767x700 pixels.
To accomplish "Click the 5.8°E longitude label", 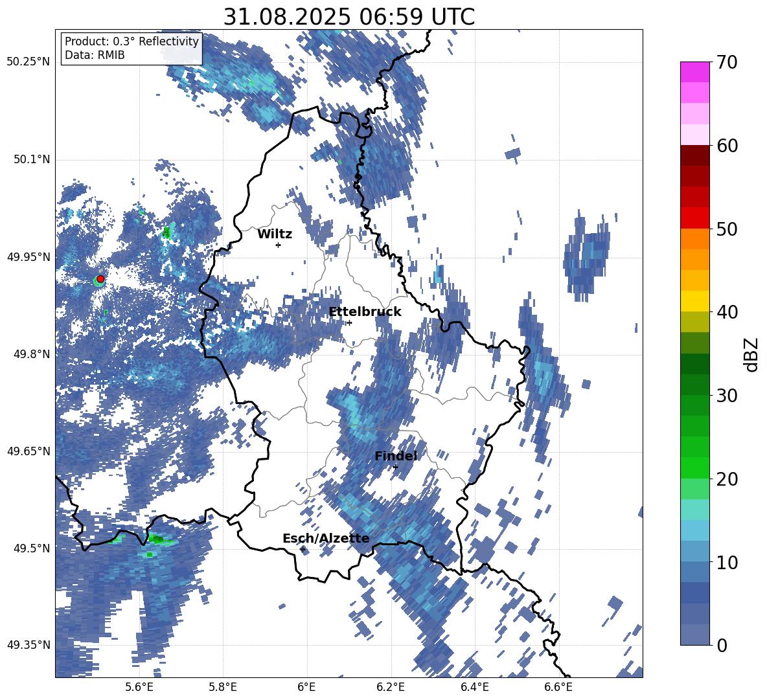I will coord(223,687).
